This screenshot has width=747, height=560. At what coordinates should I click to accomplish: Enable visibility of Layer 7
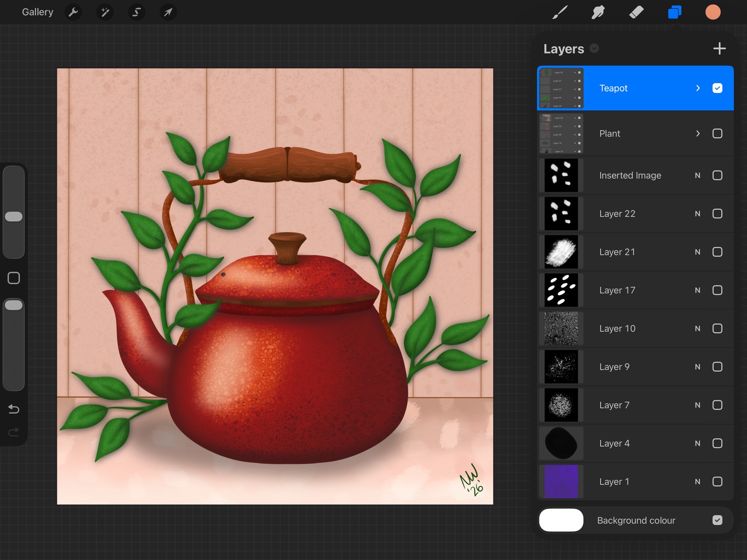point(717,405)
